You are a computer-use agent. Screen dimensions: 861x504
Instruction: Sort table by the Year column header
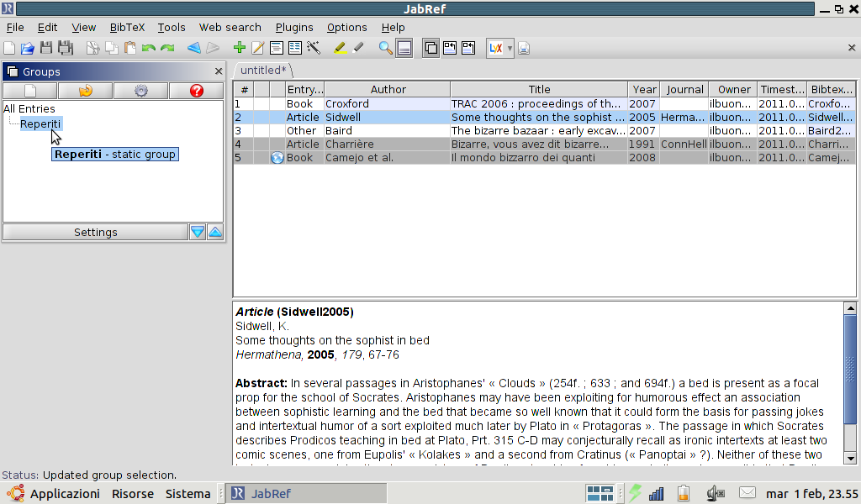point(644,89)
